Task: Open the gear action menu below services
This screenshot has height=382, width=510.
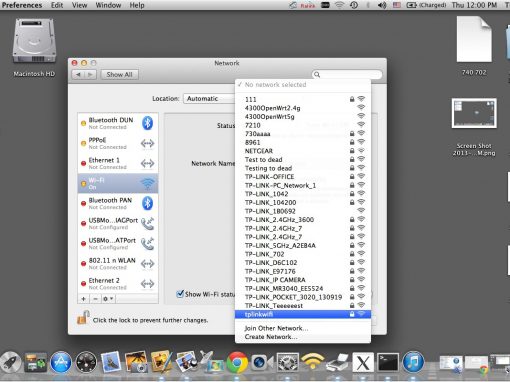Action: point(108,299)
